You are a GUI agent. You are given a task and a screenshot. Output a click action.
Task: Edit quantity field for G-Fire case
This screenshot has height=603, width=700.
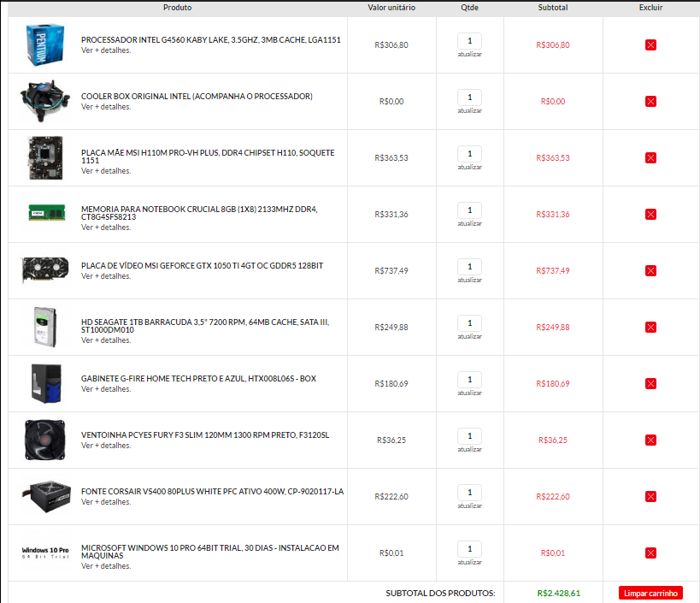469,380
